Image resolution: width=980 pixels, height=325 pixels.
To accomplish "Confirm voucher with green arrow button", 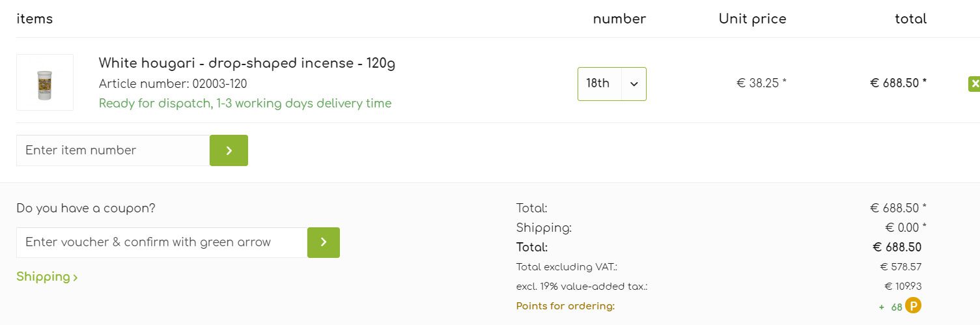I will (x=324, y=242).
